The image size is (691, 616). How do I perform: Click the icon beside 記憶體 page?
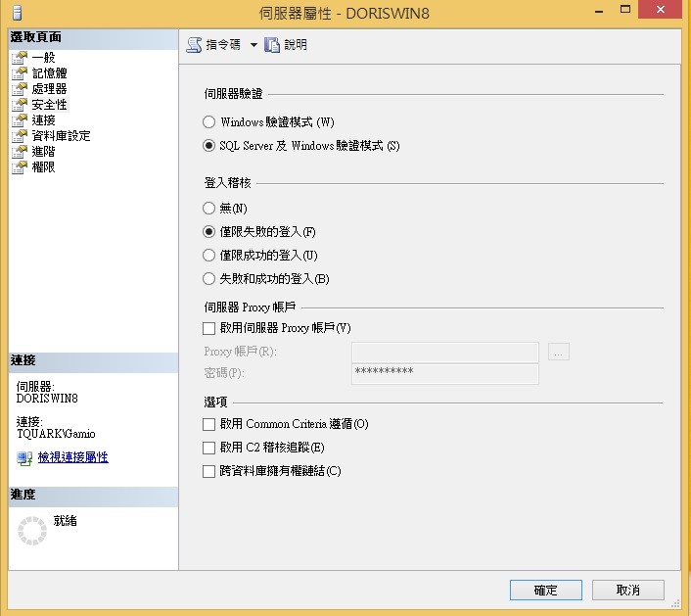[20, 73]
